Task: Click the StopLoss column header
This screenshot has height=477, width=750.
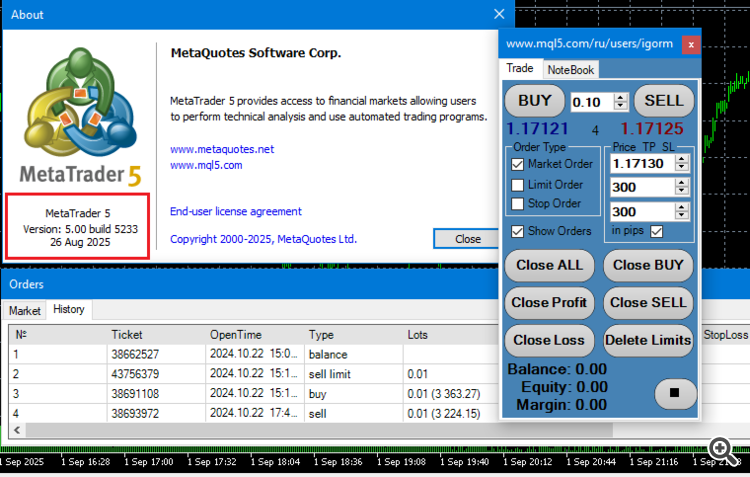Action: pyautogui.click(x=725, y=335)
